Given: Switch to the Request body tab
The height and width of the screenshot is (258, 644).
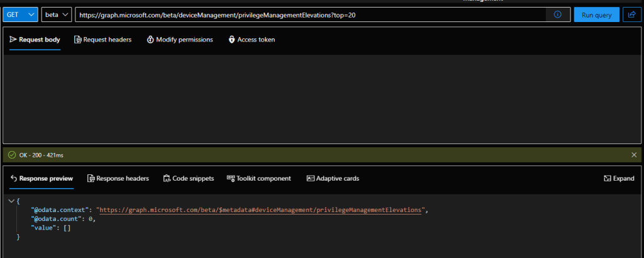Looking at the screenshot, I should pyautogui.click(x=35, y=40).
